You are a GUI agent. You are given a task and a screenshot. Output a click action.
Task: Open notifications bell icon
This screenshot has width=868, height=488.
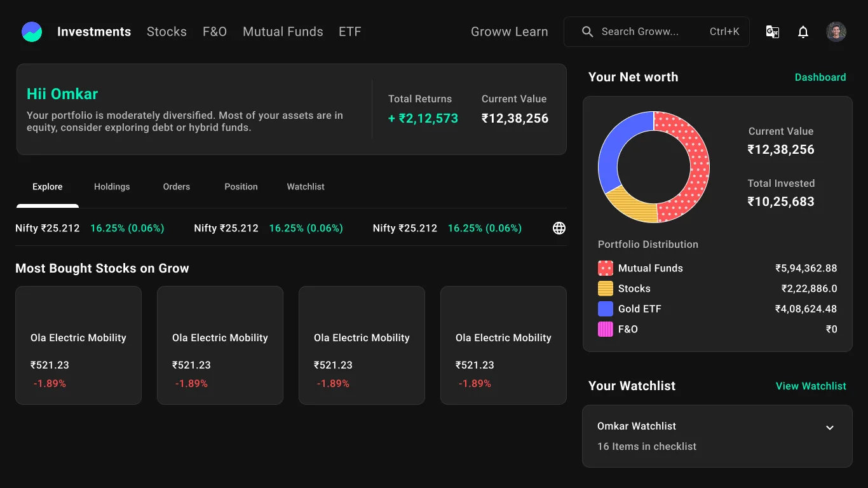[803, 32]
